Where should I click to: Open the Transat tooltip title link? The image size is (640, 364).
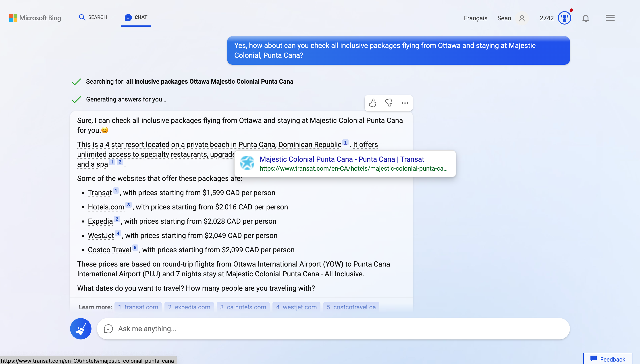(x=342, y=159)
